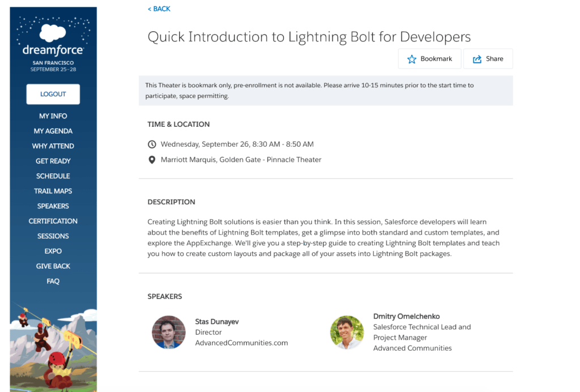Viewport: 580px width, 392px height.
Task: Open the CERTIFICATION page
Action: coord(53,221)
